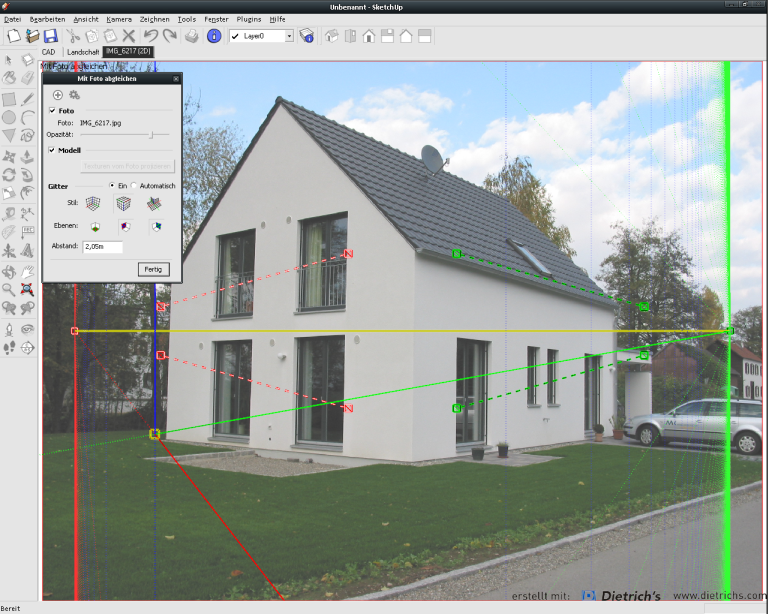Click the Abstand field 2,05m

pyautogui.click(x=103, y=247)
